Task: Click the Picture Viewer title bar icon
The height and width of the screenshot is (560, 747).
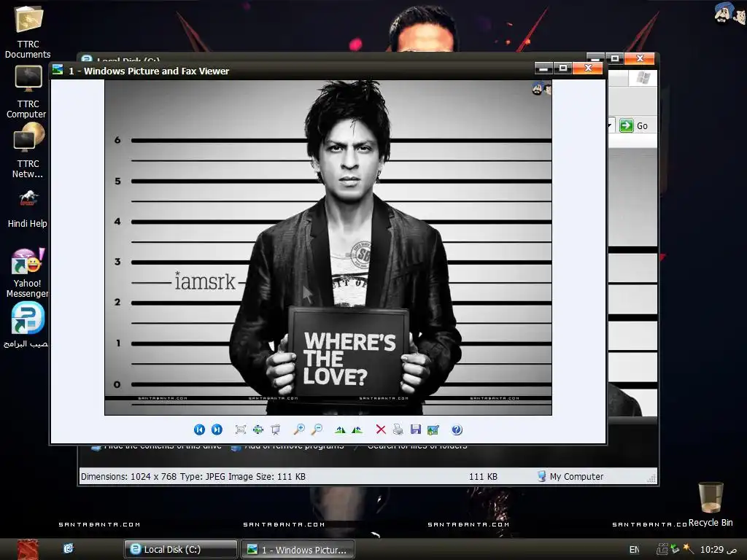Action: [x=58, y=70]
